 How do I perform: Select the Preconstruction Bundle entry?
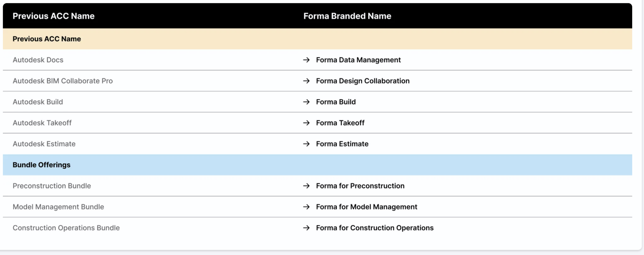coord(52,186)
